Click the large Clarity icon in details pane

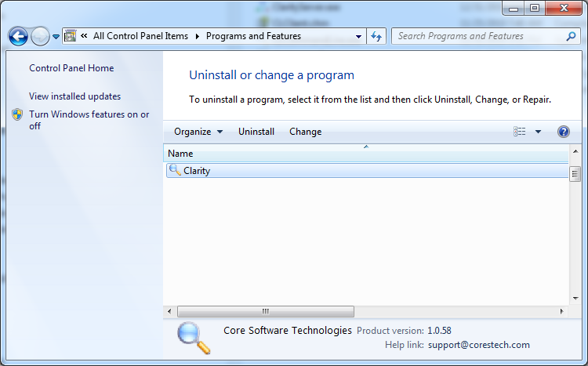[194, 338]
